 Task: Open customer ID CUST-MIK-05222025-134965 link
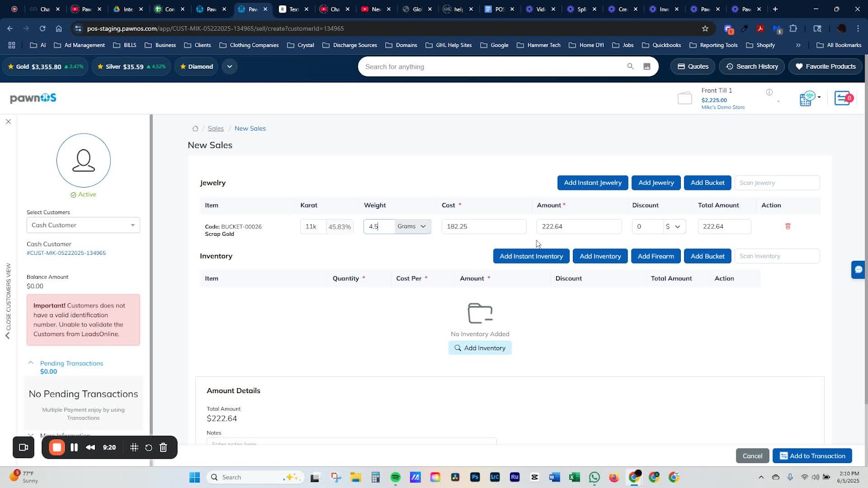point(66,253)
